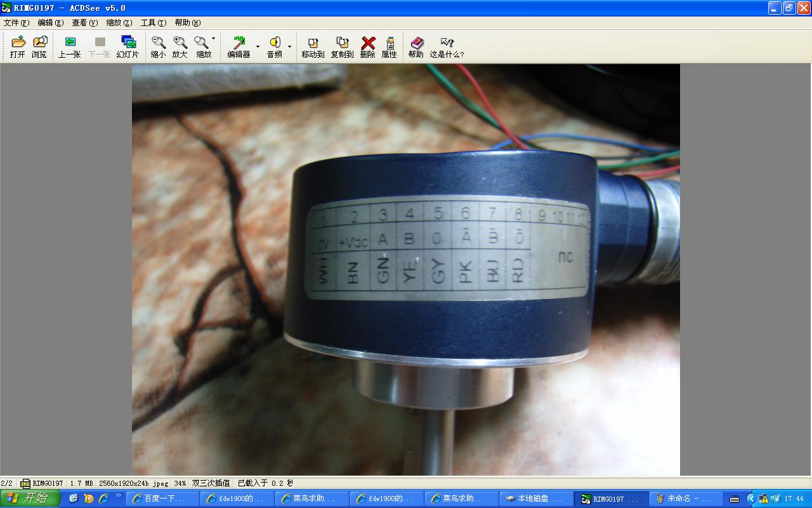Click the 开始 Start button

click(x=30, y=498)
